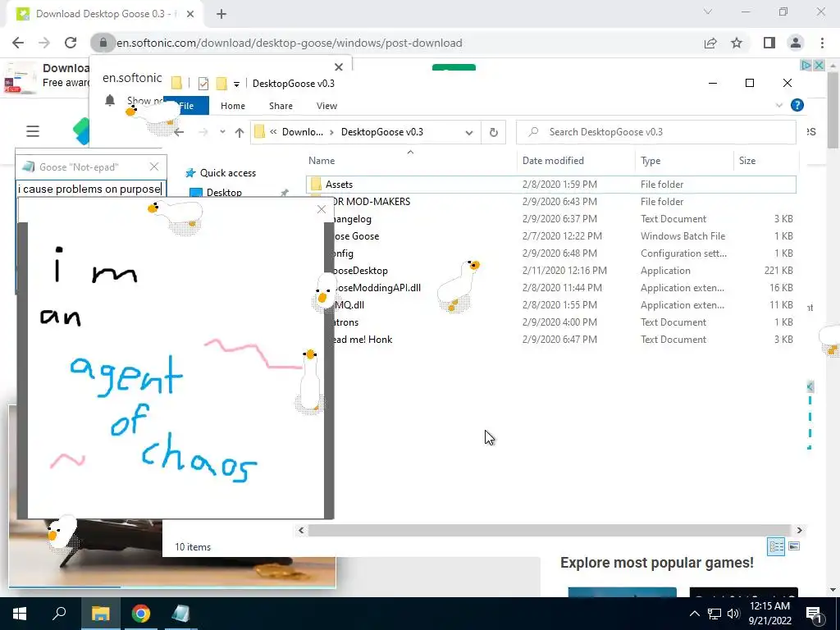
Task: Open Softonic hamburger menu
Action: click(x=33, y=131)
